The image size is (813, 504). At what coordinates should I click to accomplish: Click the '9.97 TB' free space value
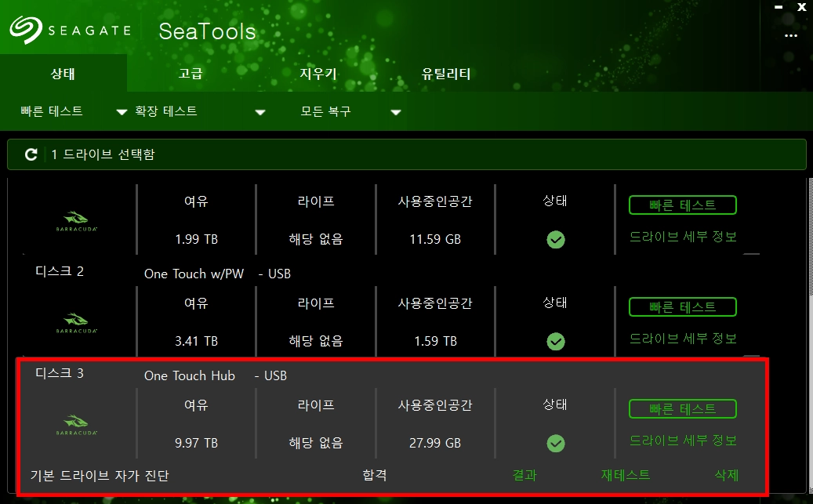coord(196,443)
